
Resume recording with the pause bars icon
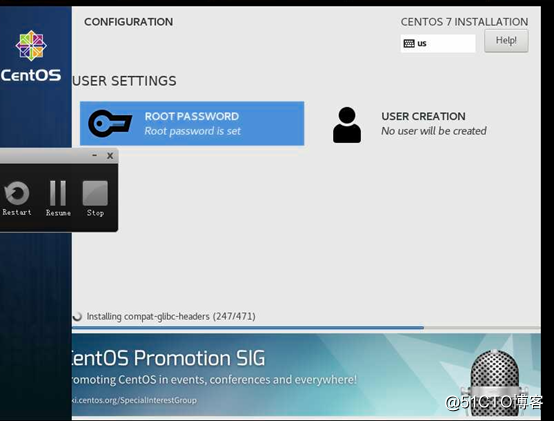click(x=58, y=198)
